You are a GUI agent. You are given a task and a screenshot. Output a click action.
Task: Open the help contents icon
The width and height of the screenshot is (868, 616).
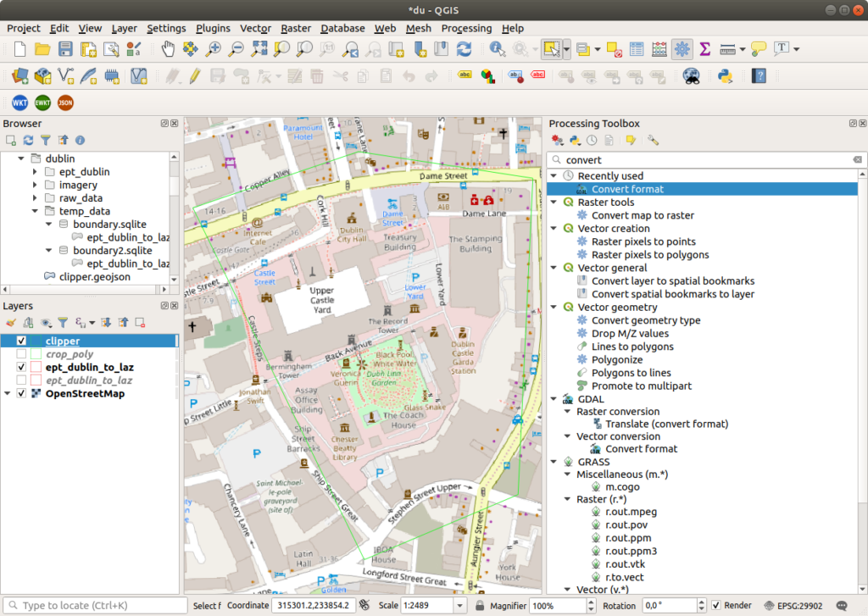click(759, 75)
